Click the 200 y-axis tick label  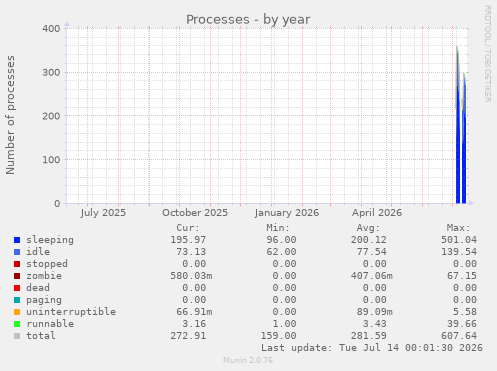click(x=51, y=116)
